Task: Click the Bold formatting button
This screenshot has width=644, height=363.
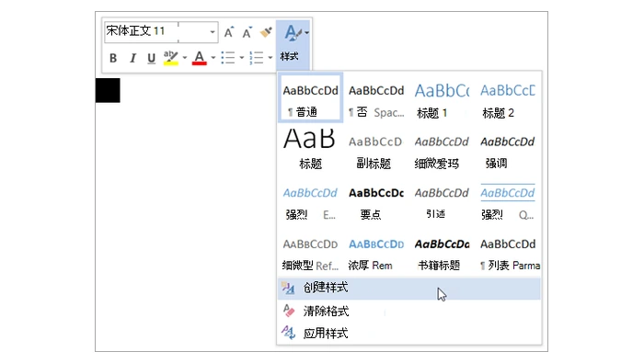Action: (x=113, y=58)
